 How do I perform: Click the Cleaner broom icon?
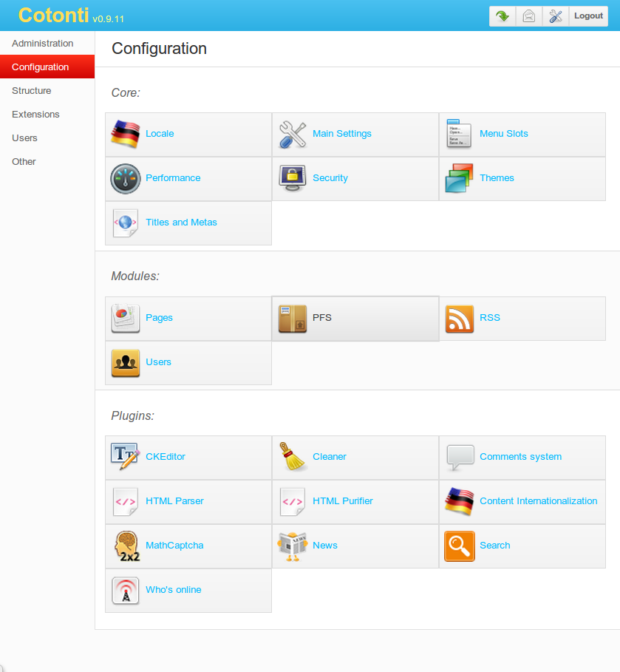coord(292,456)
